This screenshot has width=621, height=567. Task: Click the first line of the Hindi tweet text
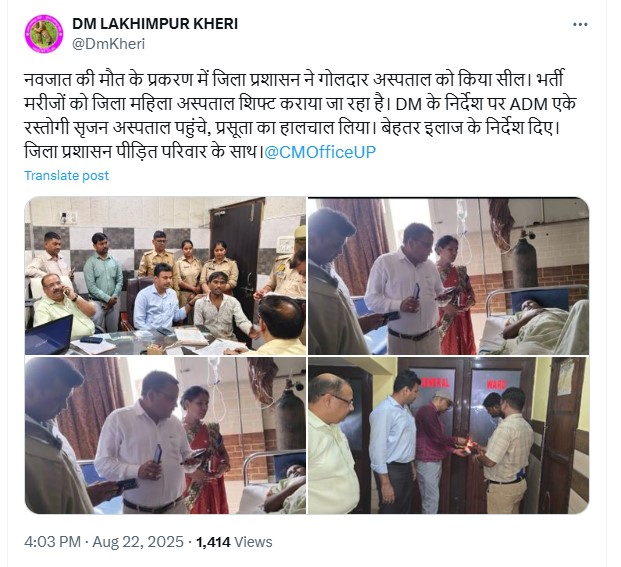[293, 80]
